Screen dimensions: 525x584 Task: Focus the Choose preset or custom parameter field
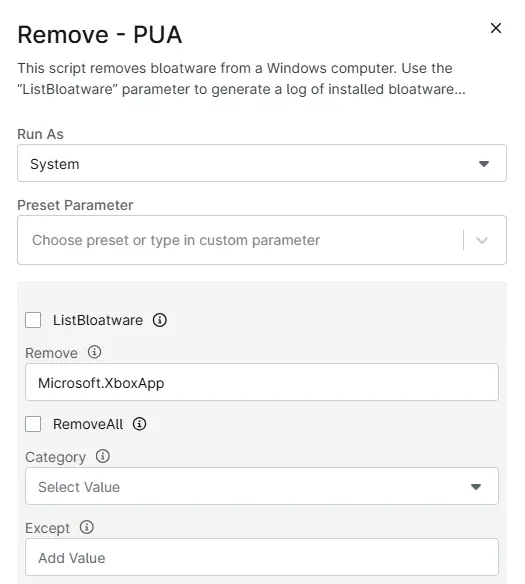[x=240, y=240]
